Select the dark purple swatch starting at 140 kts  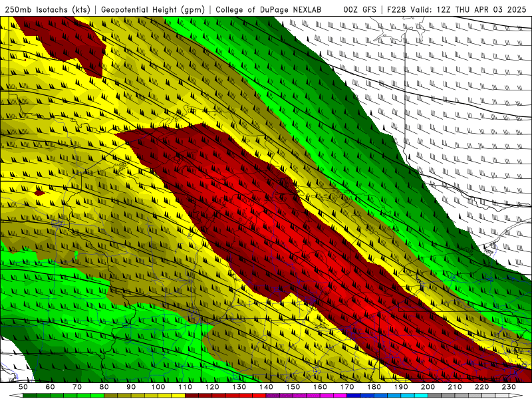click(273, 396)
